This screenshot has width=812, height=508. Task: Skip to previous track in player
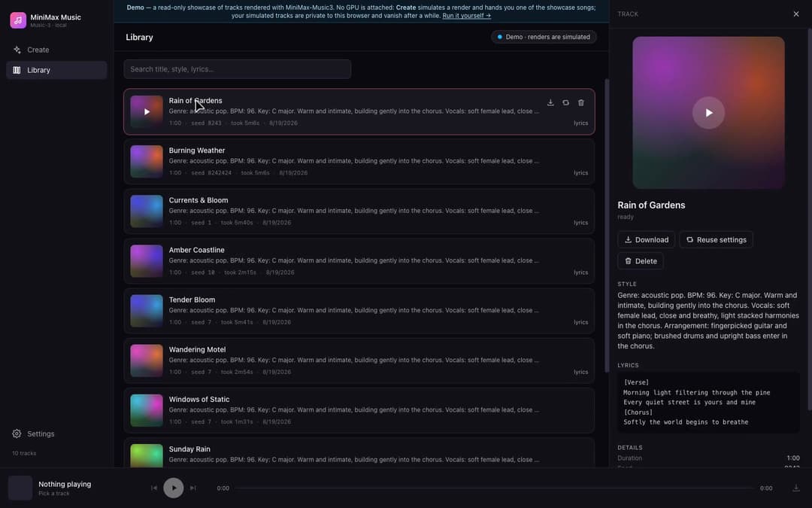[x=154, y=488]
